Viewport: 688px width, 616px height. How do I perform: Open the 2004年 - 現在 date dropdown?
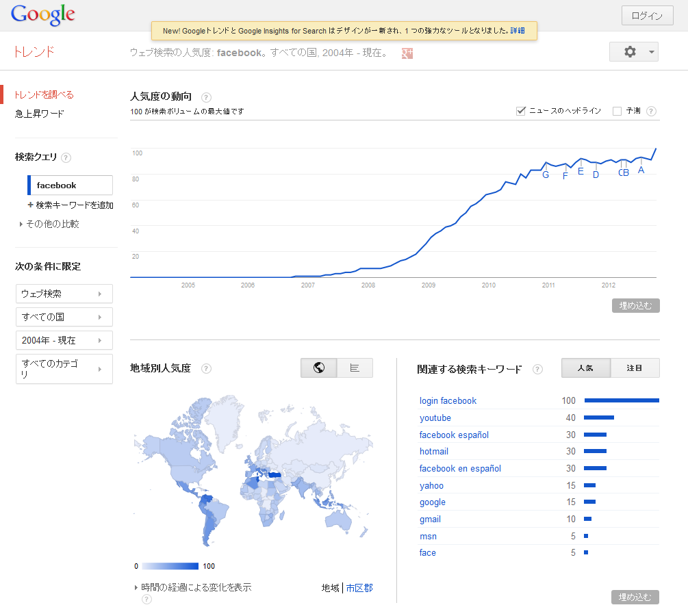pyautogui.click(x=64, y=340)
